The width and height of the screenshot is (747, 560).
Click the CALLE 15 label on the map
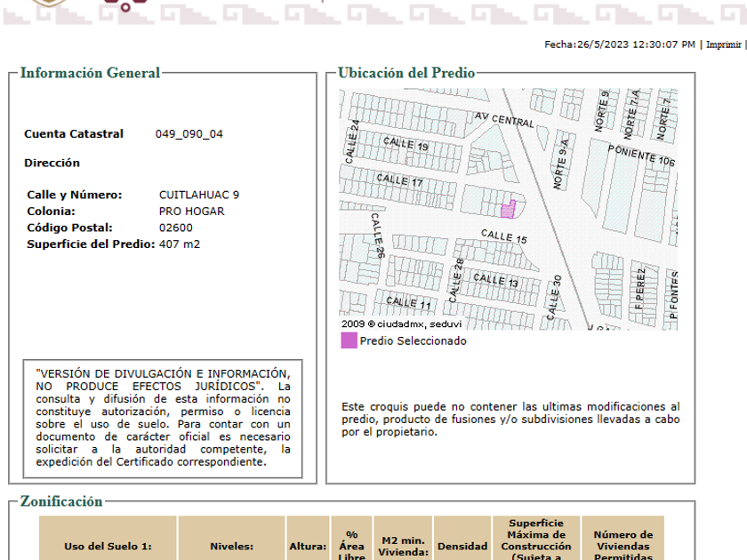[x=504, y=236]
